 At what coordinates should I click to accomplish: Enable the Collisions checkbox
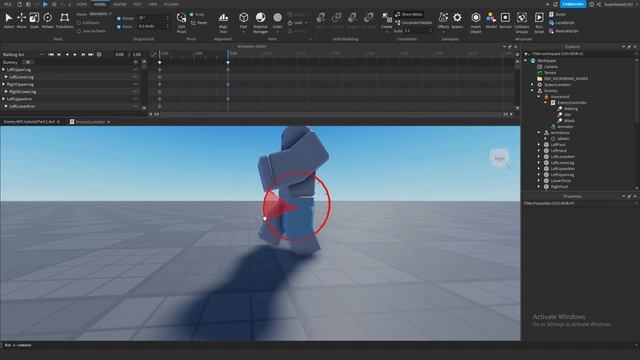(x=79, y=23)
